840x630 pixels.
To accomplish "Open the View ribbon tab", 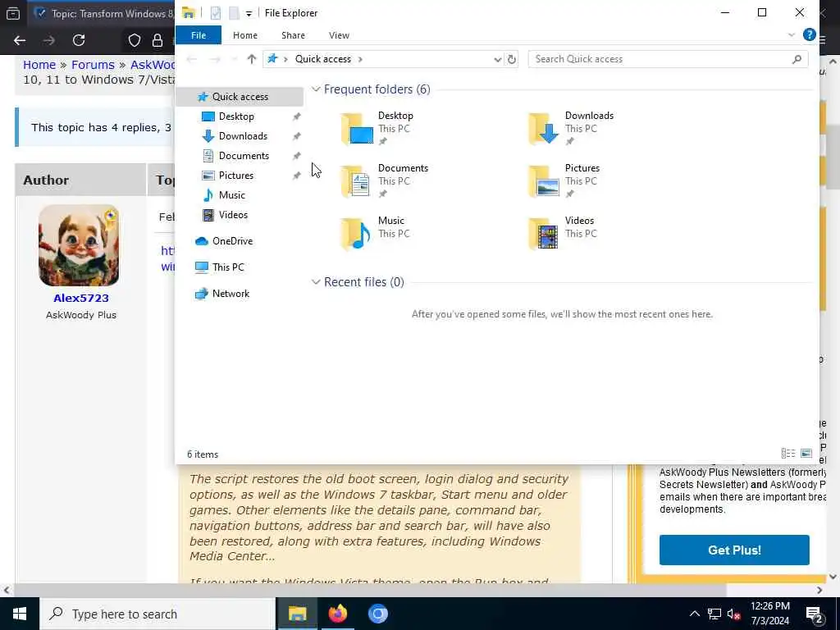I will [339, 35].
